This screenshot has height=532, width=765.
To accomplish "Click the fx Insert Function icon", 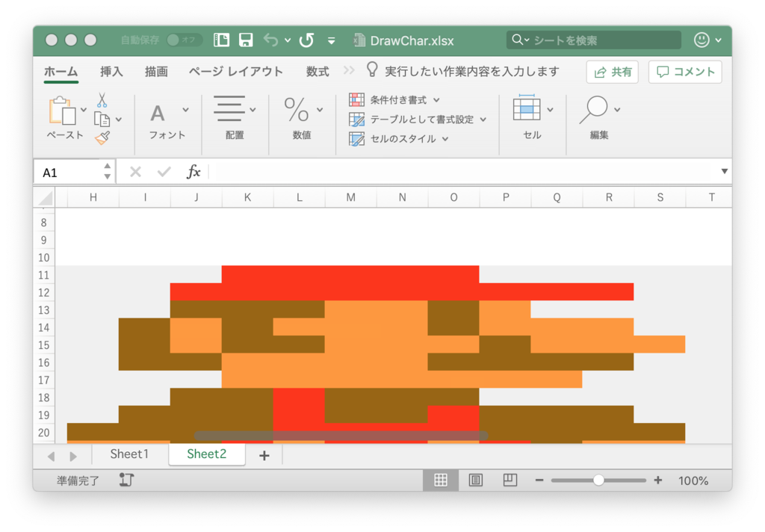I will 193,172.
